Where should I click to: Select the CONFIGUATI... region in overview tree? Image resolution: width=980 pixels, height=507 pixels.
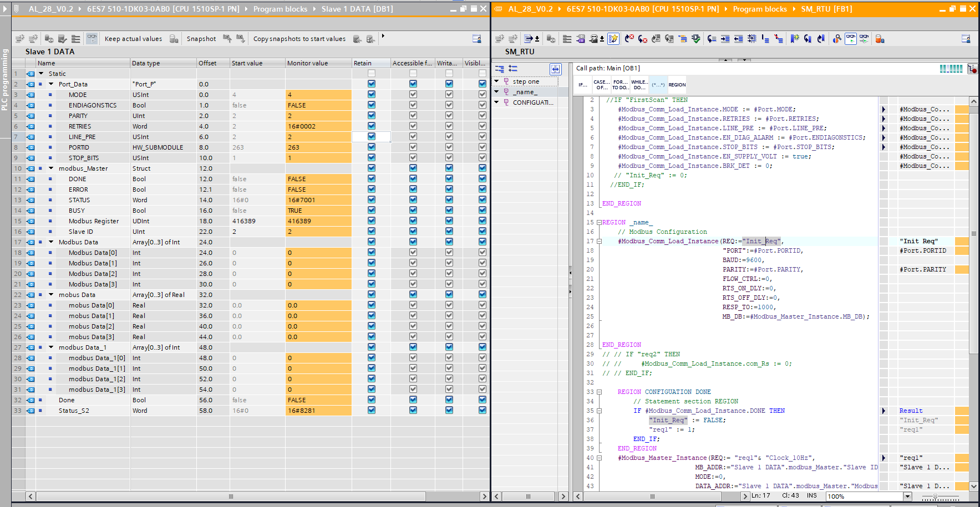pyautogui.click(x=532, y=103)
